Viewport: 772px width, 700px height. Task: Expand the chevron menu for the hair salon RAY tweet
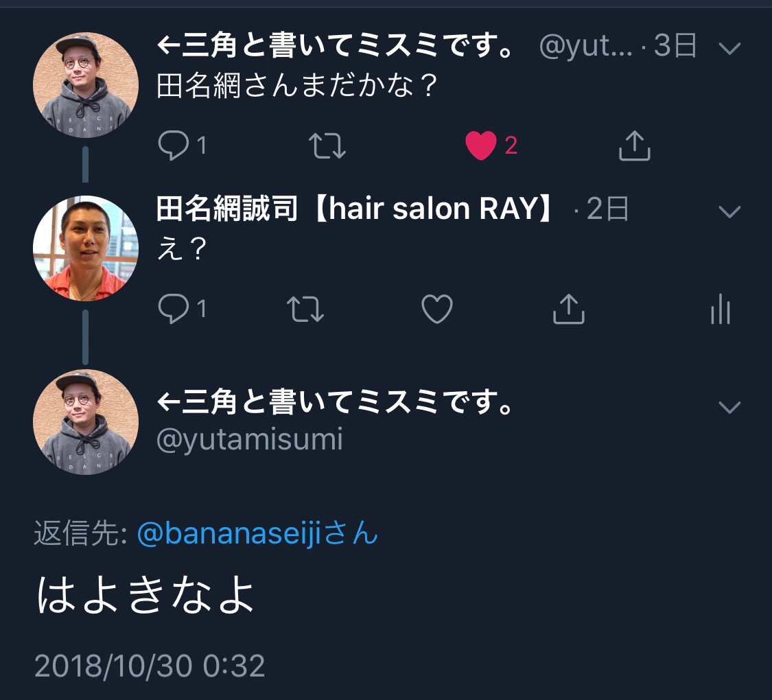coord(729,211)
